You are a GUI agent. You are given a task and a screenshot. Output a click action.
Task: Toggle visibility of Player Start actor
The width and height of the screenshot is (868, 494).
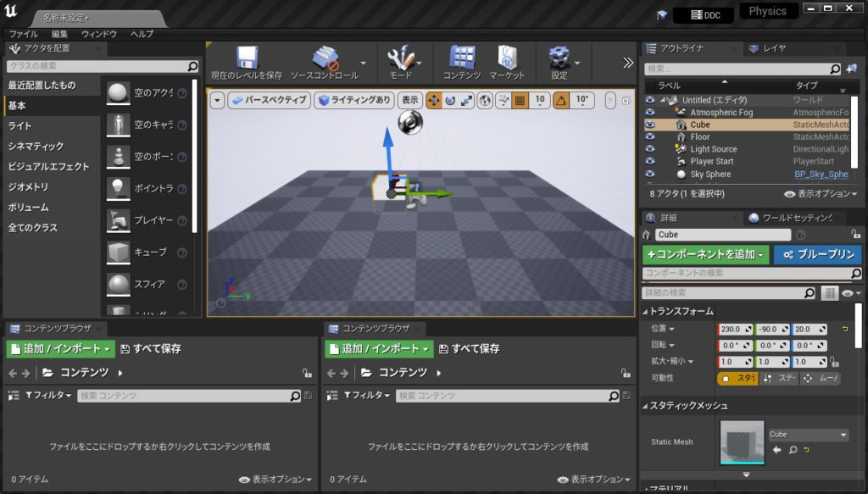[650, 162]
